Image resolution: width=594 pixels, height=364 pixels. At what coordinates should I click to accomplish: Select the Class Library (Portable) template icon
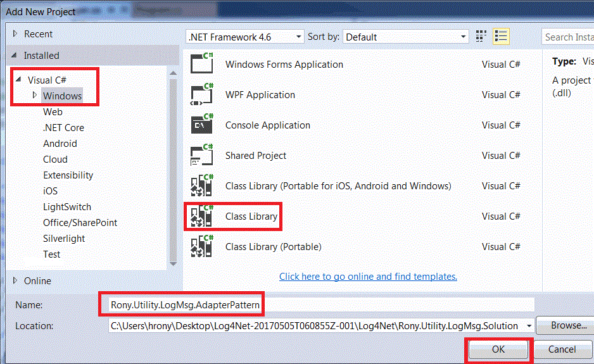[x=202, y=246]
